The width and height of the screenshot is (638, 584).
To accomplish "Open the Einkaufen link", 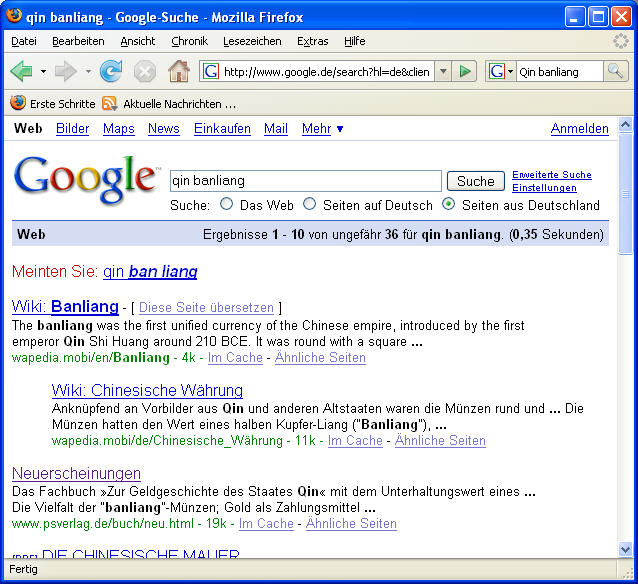I will tap(222, 129).
